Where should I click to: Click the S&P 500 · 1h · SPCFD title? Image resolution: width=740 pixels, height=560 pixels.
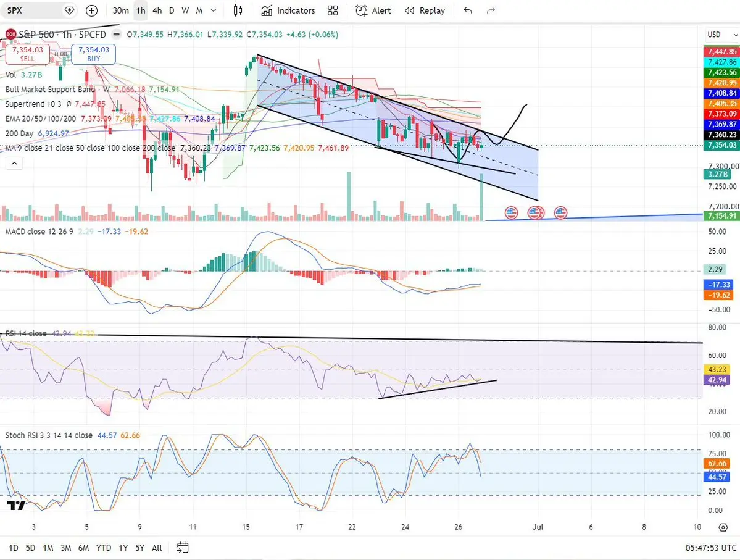click(62, 35)
